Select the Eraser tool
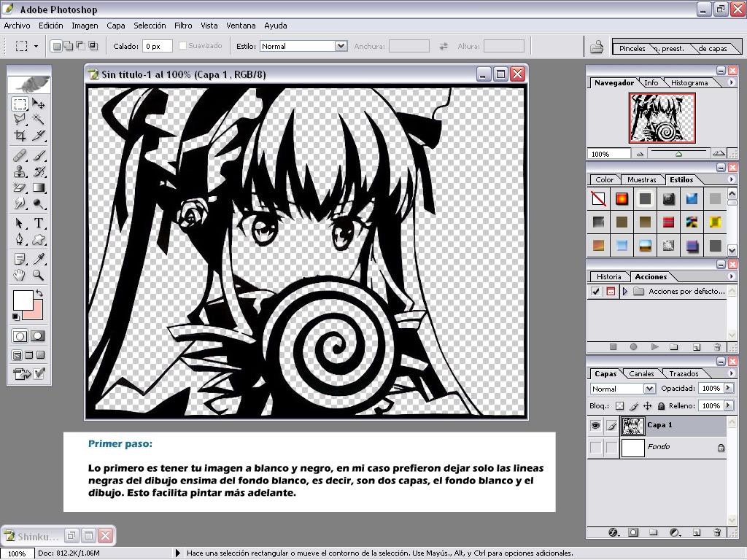This screenshot has width=747, height=560. tap(20, 187)
